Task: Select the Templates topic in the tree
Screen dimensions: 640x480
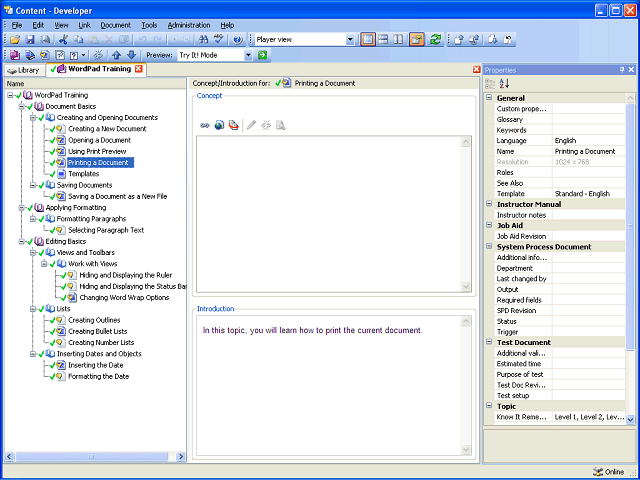Action: (x=83, y=174)
